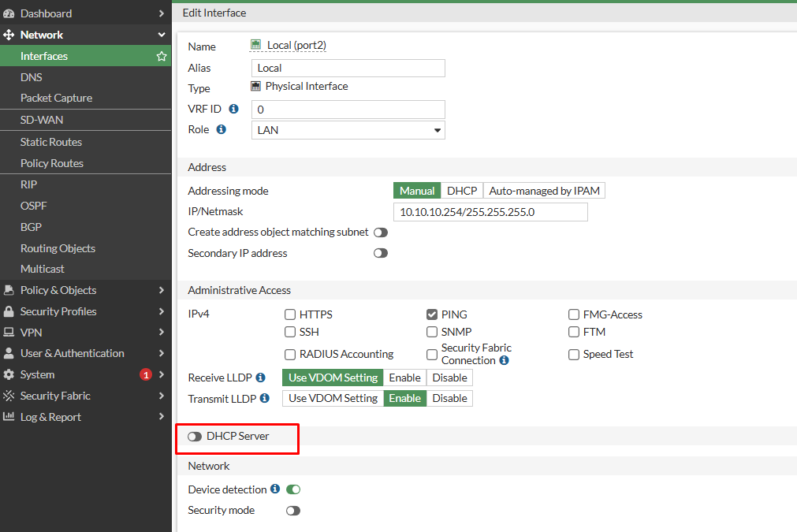Screen dimensions: 797x532
Task: Enable Create address object matching subnet
Action: coord(381,233)
